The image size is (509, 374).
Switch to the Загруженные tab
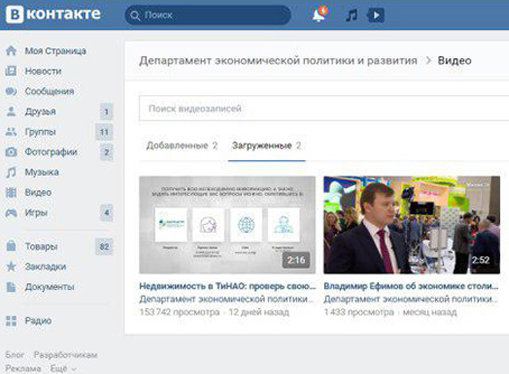pos(267,146)
